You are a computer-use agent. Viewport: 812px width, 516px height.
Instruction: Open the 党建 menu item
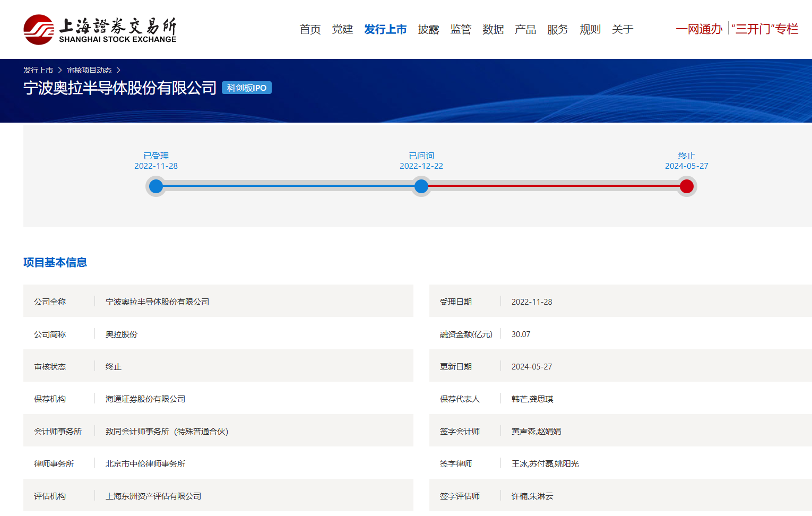(342, 30)
